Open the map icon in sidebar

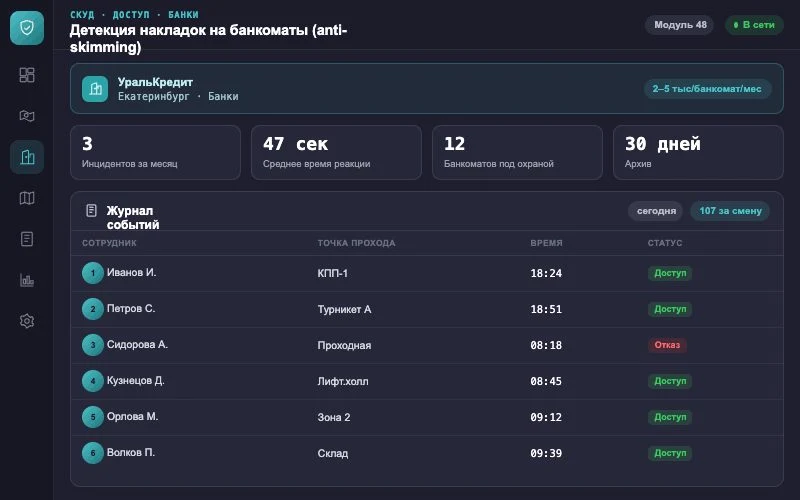27,198
